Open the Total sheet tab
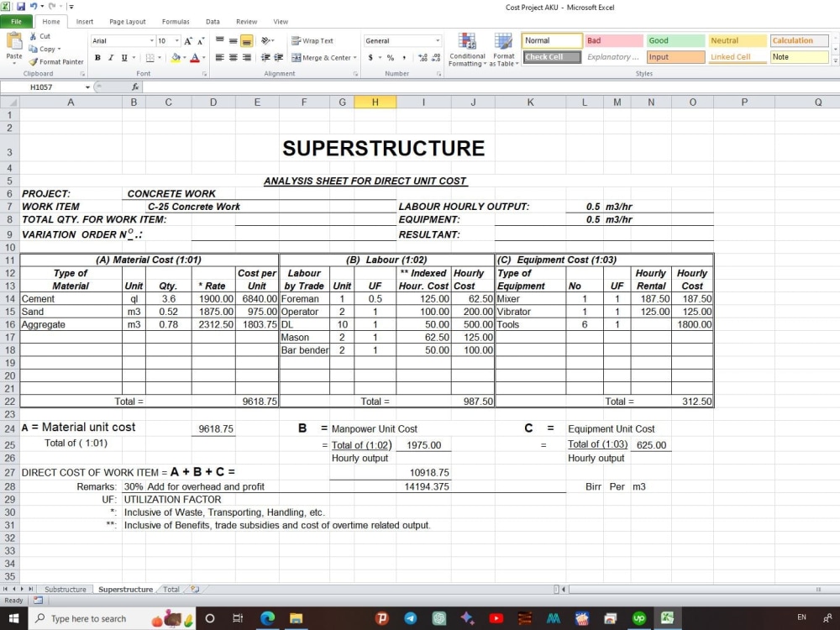Viewport: 840px width, 630px height. point(171,590)
